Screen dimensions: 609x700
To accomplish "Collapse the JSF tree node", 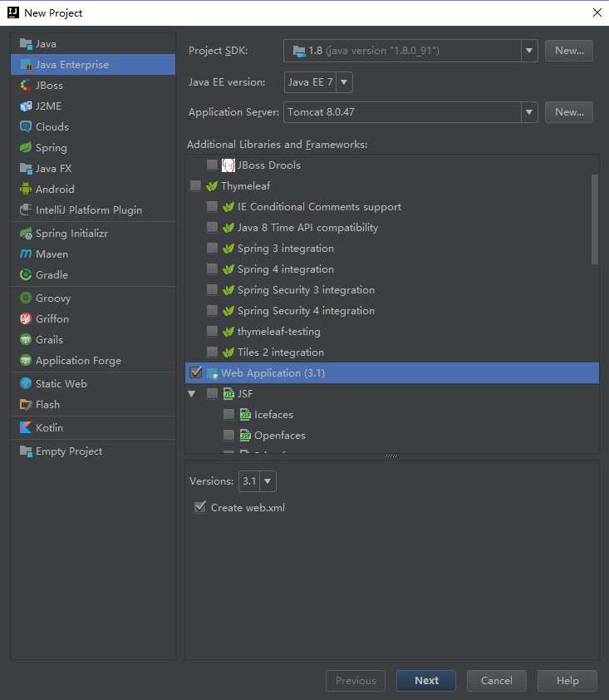I will click(x=192, y=393).
